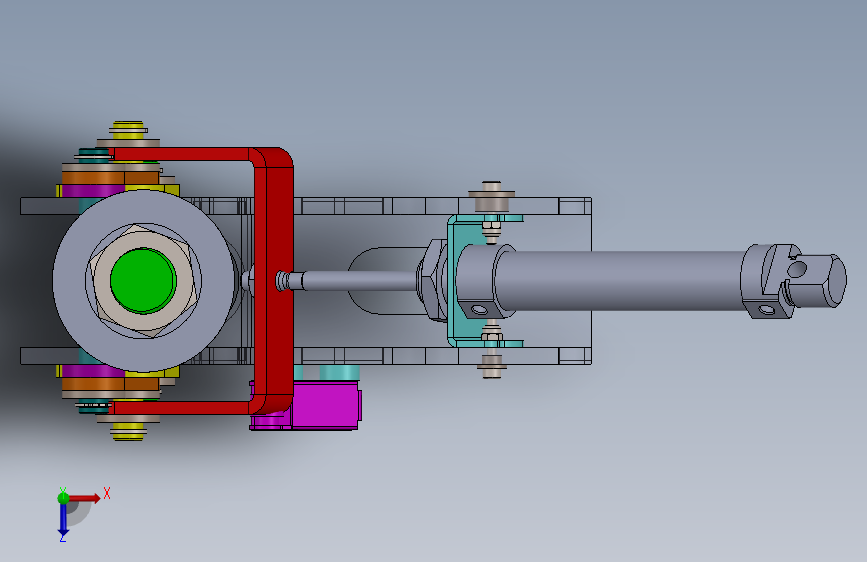Viewport: 867px width, 562px height.
Task: Select the port hole on cylinder rear cap
Action: [766, 309]
